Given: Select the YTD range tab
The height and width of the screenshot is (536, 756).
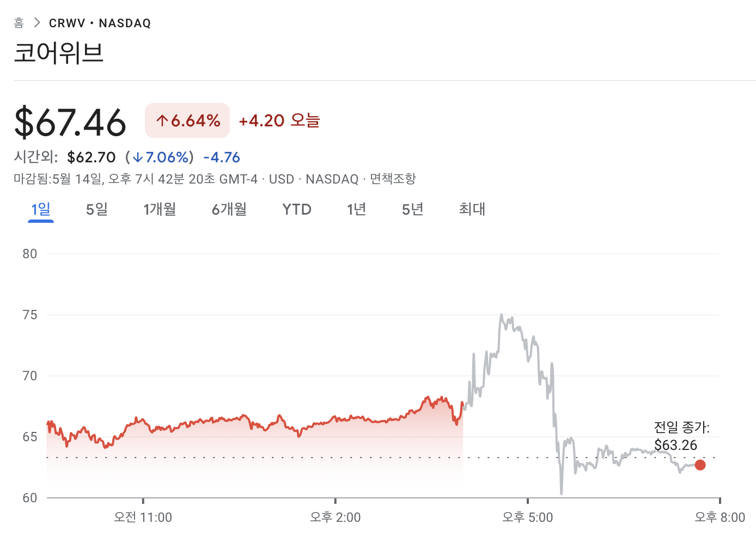Looking at the screenshot, I should click(297, 209).
